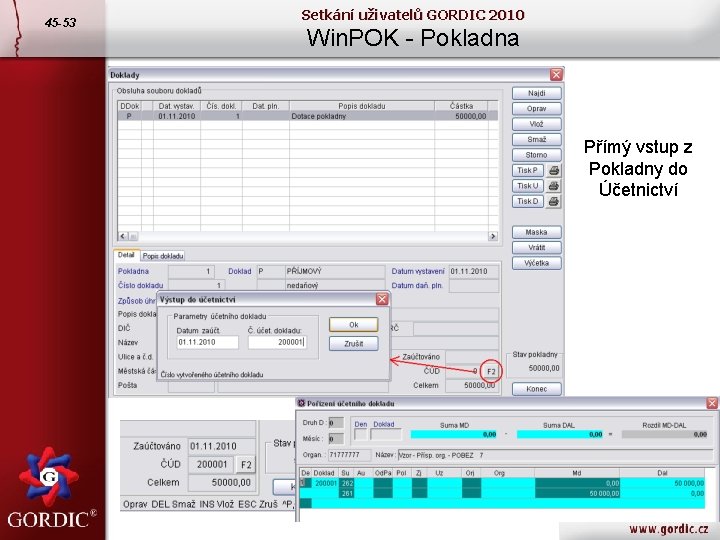Close the Doklady window
Image resolution: width=720 pixels, height=540 pixels.
556,74
